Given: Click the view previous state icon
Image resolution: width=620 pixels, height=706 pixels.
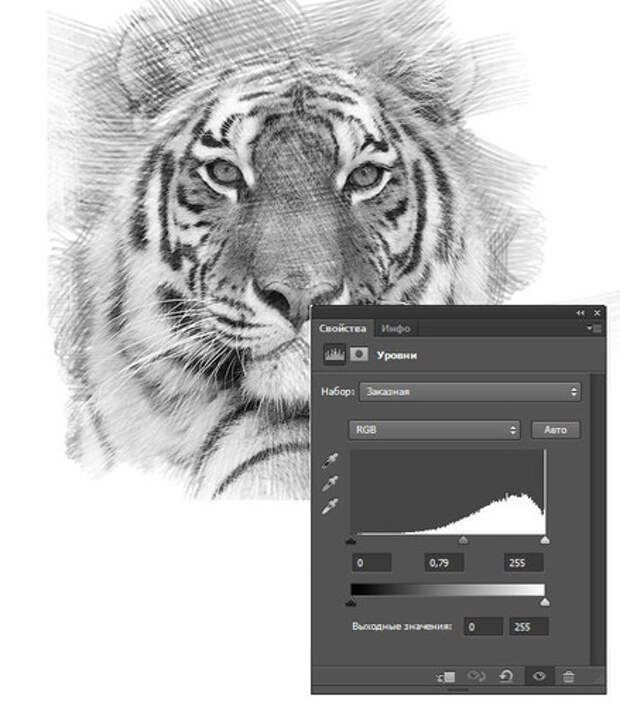Looking at the screenshot, I should 475,677.
